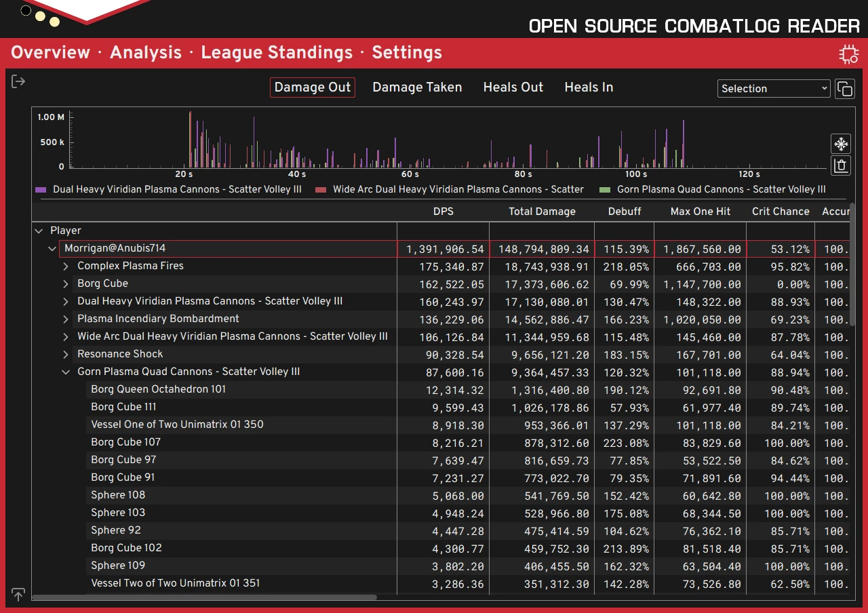Copy chart to clipboard via trash-clipboard icon
Screen dimensions: 868x613
pos(840,165)
